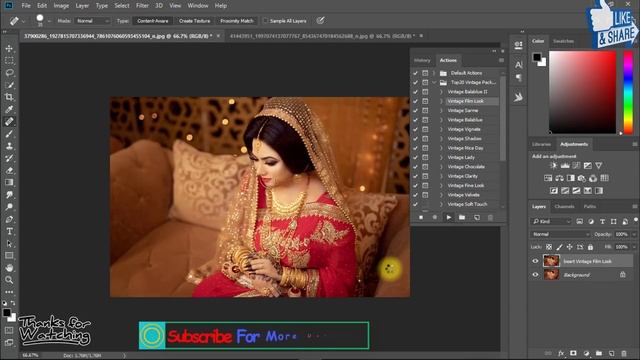Open the Image menu

pos(61,6)
